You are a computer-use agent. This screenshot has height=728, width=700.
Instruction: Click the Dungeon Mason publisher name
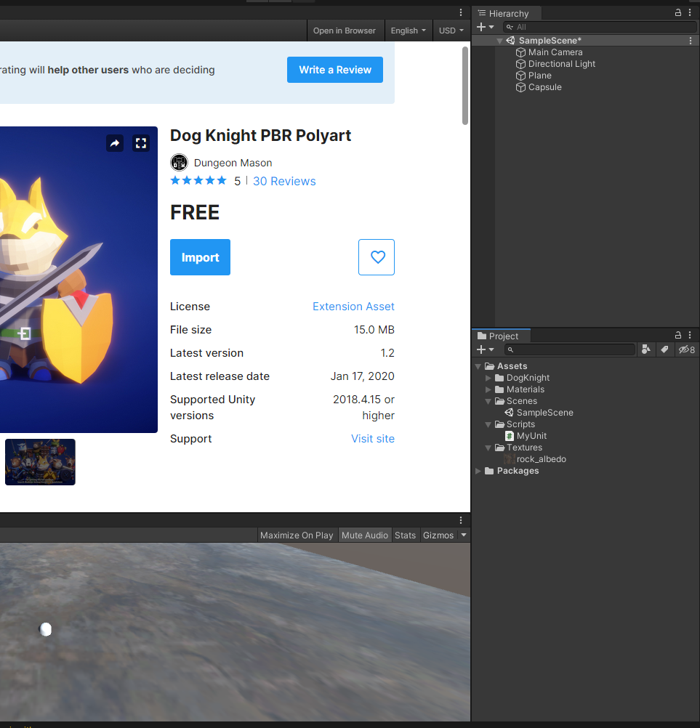pyautogui.click(x=233, y=163)
